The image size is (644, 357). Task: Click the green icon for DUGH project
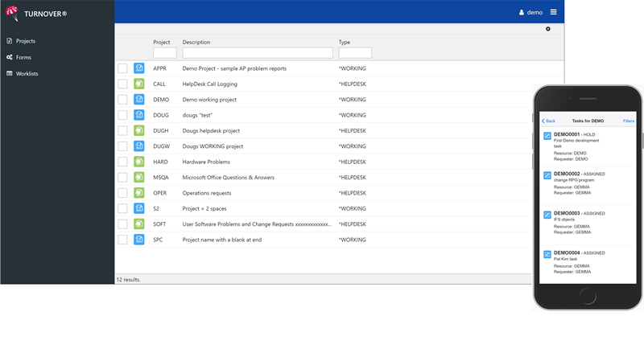coord(138,130)
